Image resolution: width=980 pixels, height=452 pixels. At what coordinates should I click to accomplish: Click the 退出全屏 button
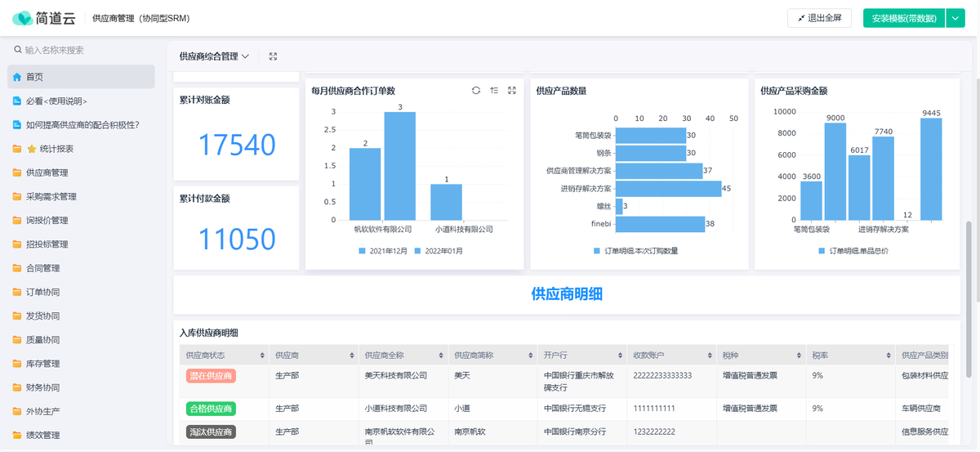coord(819,18)
